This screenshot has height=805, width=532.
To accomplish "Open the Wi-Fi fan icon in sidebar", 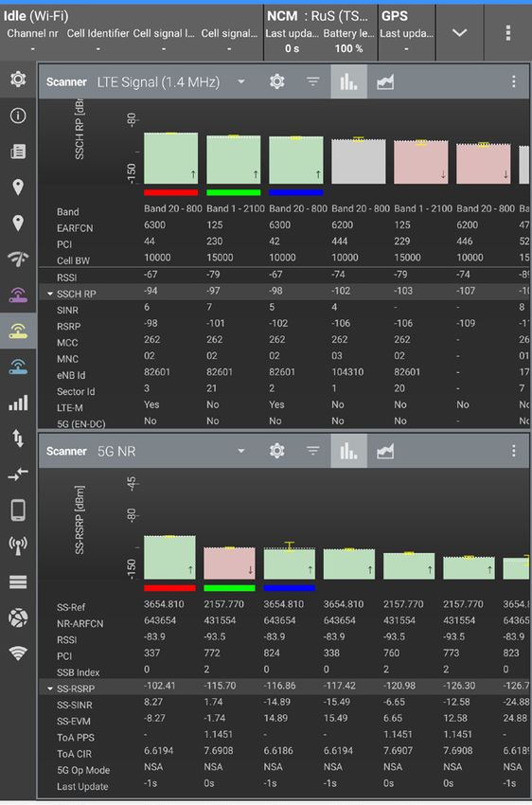I will (18, 653).
